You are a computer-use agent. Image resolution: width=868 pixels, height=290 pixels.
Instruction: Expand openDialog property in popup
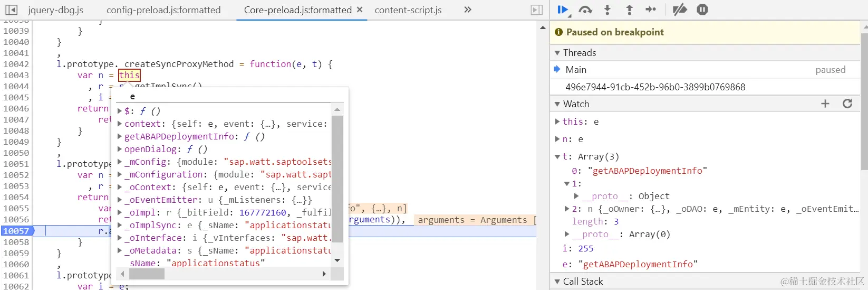pyautogui.click(x=120, y=149)
